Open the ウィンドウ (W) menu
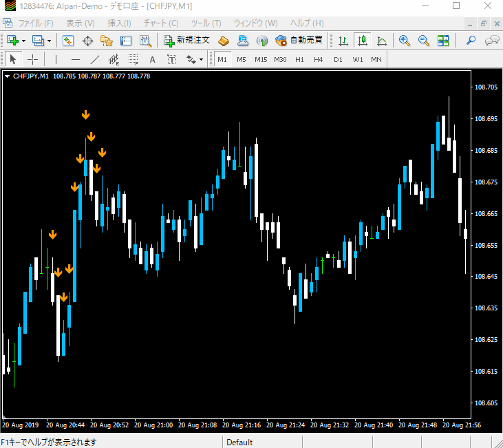This screenshot has height=448, width=503. 256,23
